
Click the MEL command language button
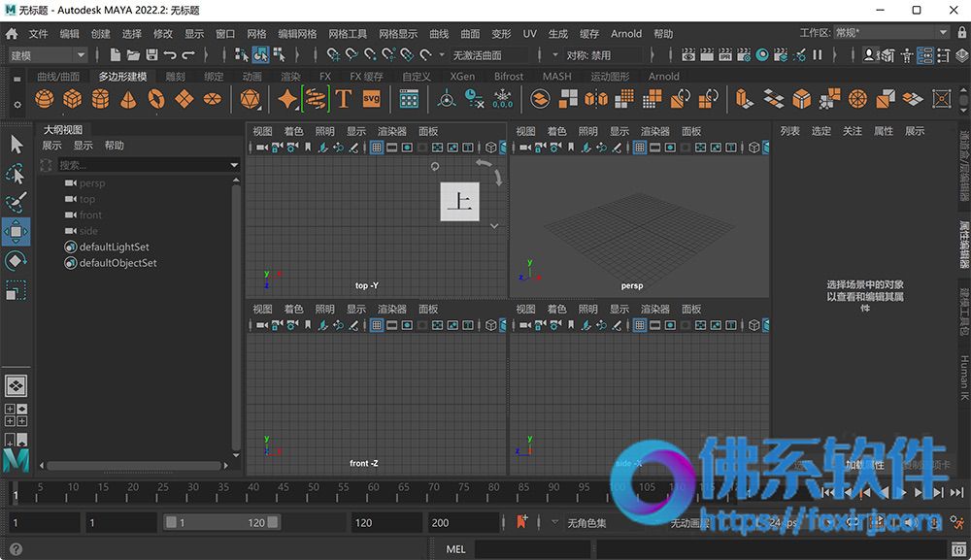click(x=455, y=549)
